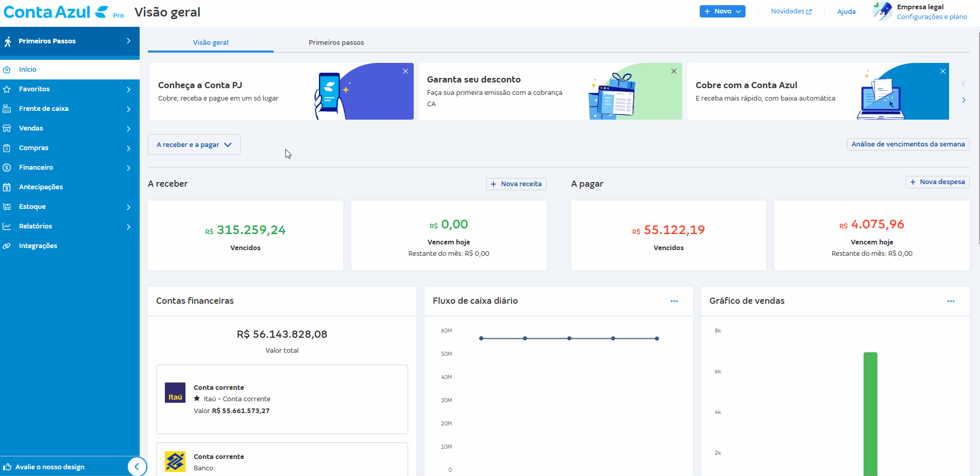Select the Financeiro sidebar icon
This screenshot has height=476, width=980.
(x=7, y=167)
